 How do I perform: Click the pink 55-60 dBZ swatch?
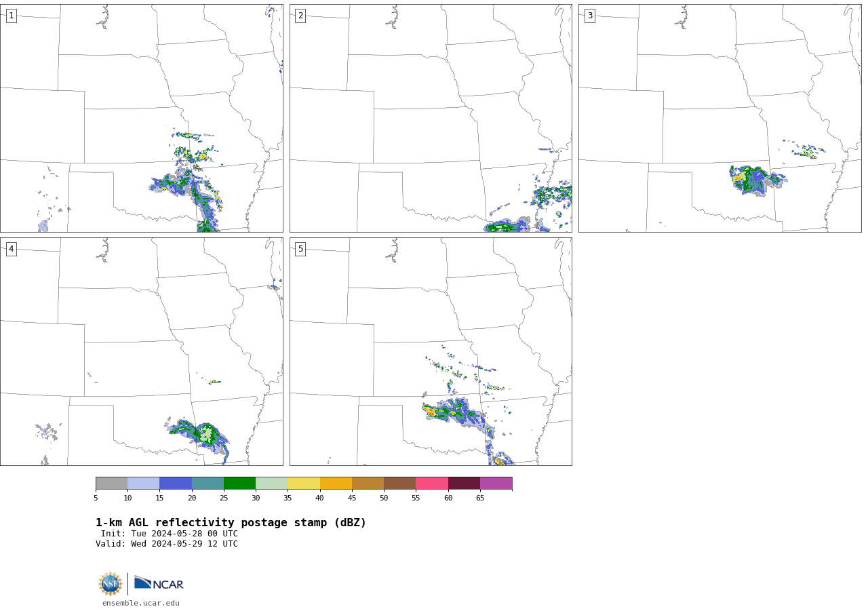click(432, 483)
